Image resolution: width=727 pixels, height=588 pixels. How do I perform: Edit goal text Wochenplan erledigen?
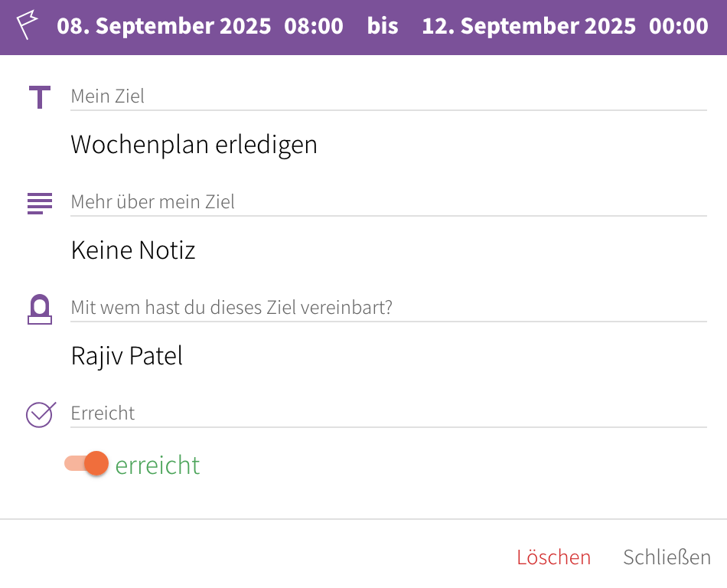(x=194, y=145)
